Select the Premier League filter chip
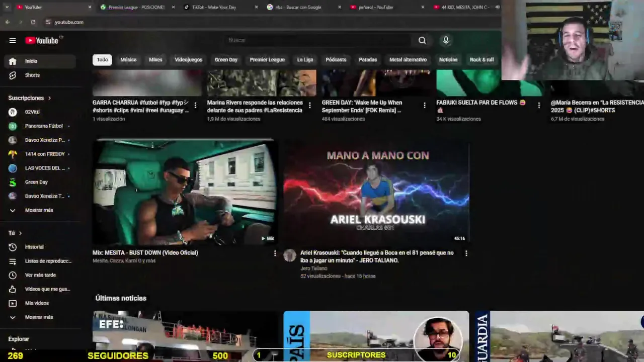 267,60
